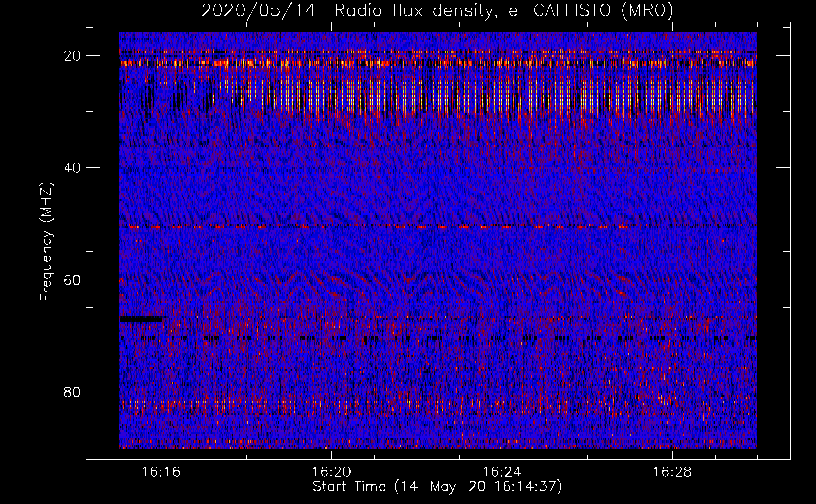Click the 'Frequency (MHZ)' axis label
Screen dimensions: 816x504
point(46,242)
